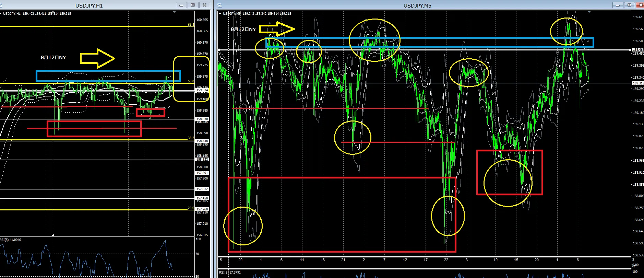Minimize the USDJPY,M5 chart window
644x278 pixels.
click(618, 5)
